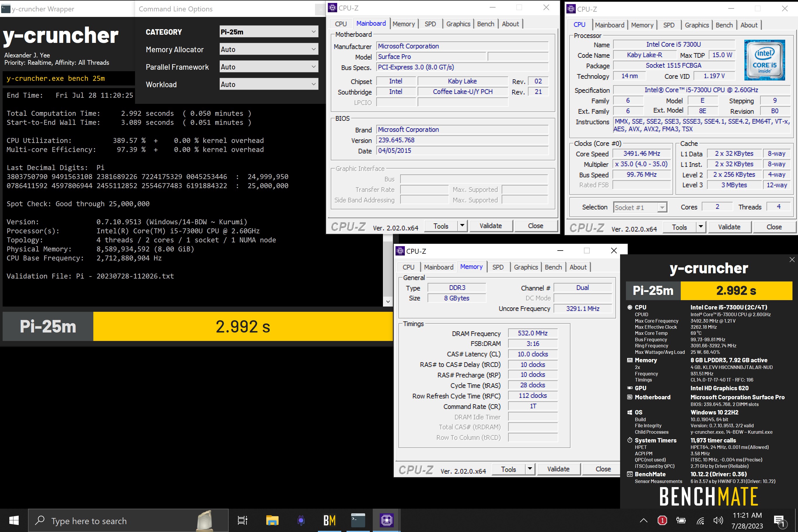Click the yellow 2.992 s result bar
This screenshot has height=532, width=798.
pyautogui.click(x=243, y=326)
